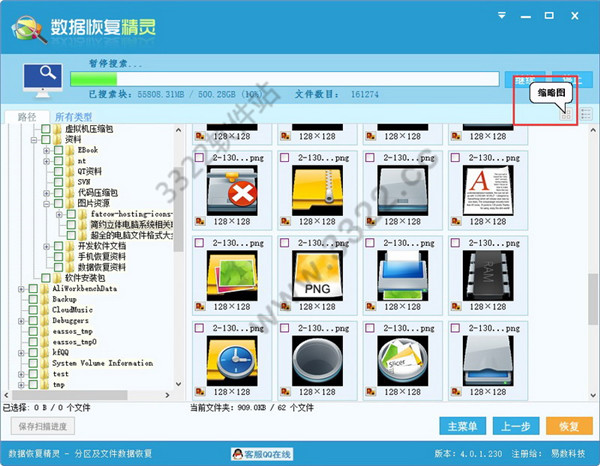Click the 保存扫描进度 button
Viewport: 600px width, 466px height.
click(43, 426)
